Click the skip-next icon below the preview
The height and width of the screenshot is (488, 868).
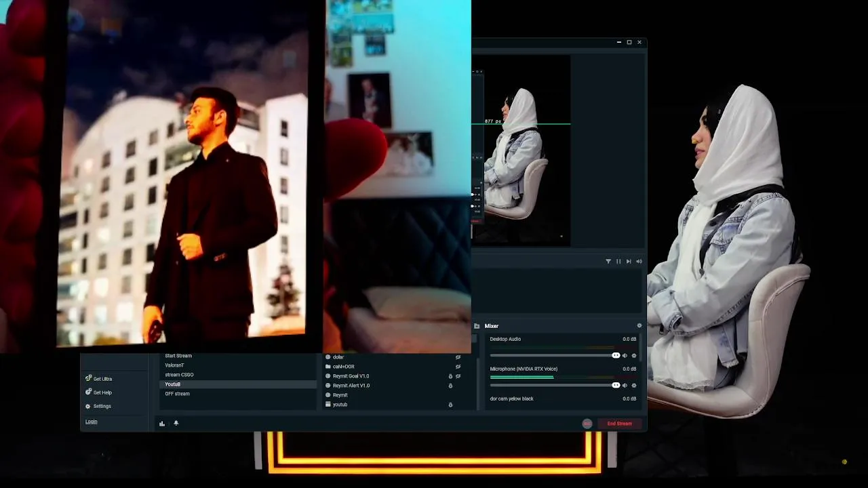tap(629, 261)
